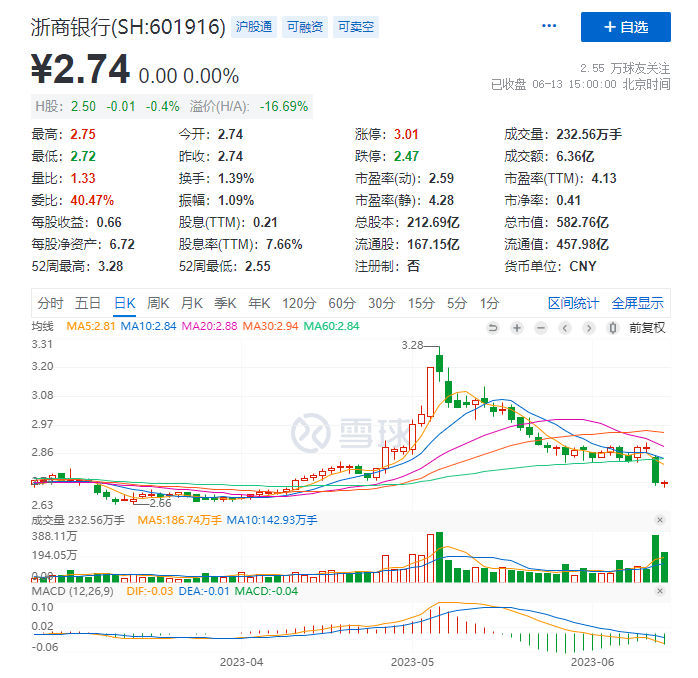Click the MA10:2.84 moving average label

[x=149, y=326]
